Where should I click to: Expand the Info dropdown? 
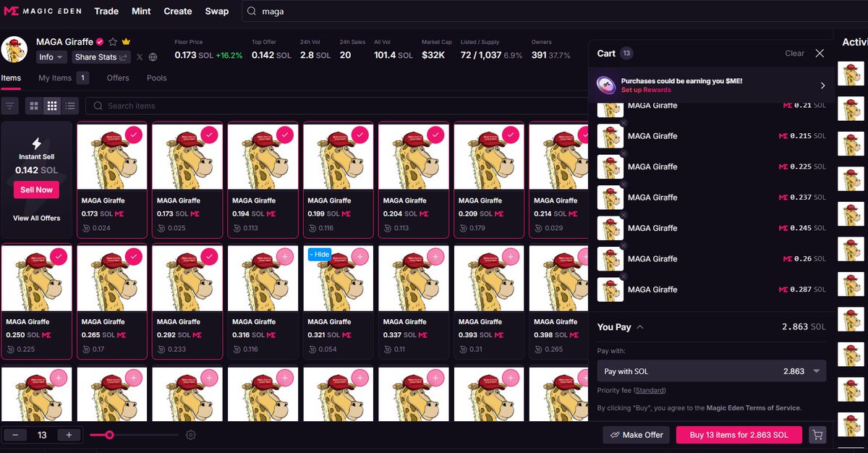tap(51, 57)
